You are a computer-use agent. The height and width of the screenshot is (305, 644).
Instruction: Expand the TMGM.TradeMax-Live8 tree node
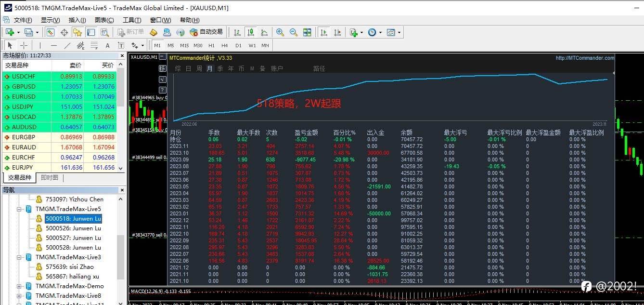click(19, 296)
